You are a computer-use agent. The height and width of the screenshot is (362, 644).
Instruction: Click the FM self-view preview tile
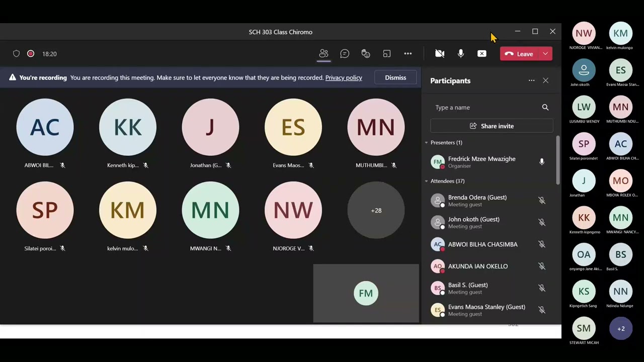(x=366, y=293)
